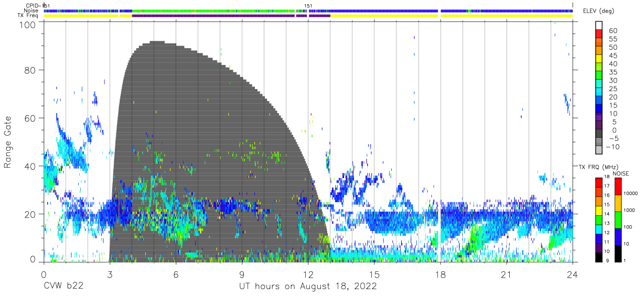Choose the green TX FRQ swatch between 13 and 14
This screenshot has height=297, width=644.
point(599,219)
